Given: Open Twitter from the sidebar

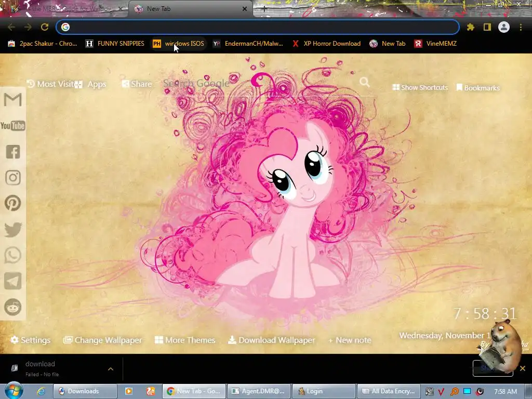Looking at the screenshot, I should [13, 229].
